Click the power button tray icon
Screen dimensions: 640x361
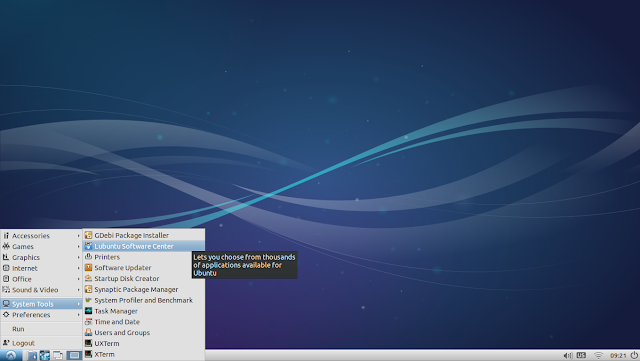[x=634, y=355]
